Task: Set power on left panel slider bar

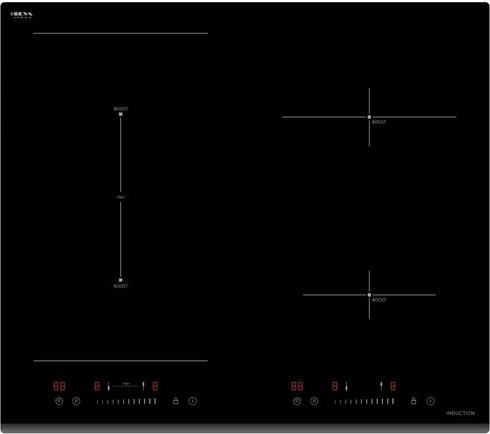Action: point(126,402)
